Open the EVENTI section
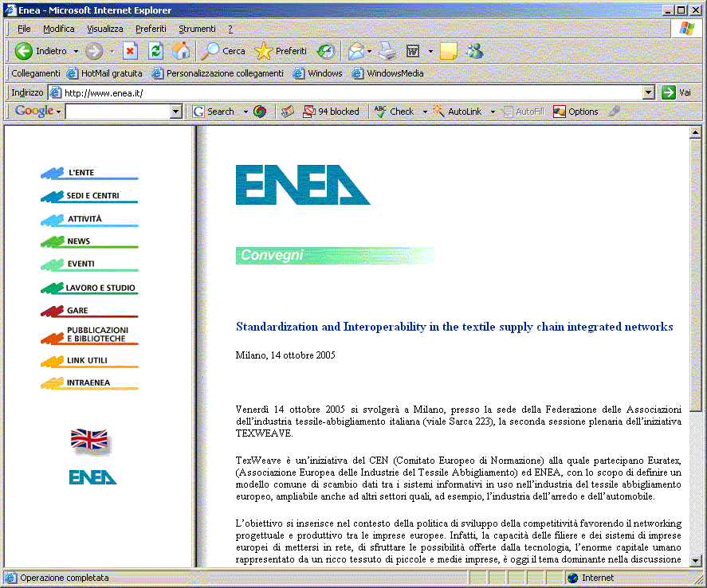This screenshot has height=588, width=707. point(89,265)
